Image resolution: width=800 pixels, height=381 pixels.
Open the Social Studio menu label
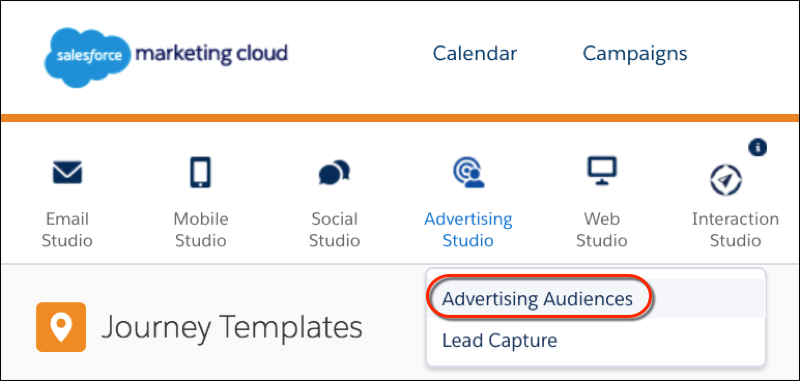[334, 230]
